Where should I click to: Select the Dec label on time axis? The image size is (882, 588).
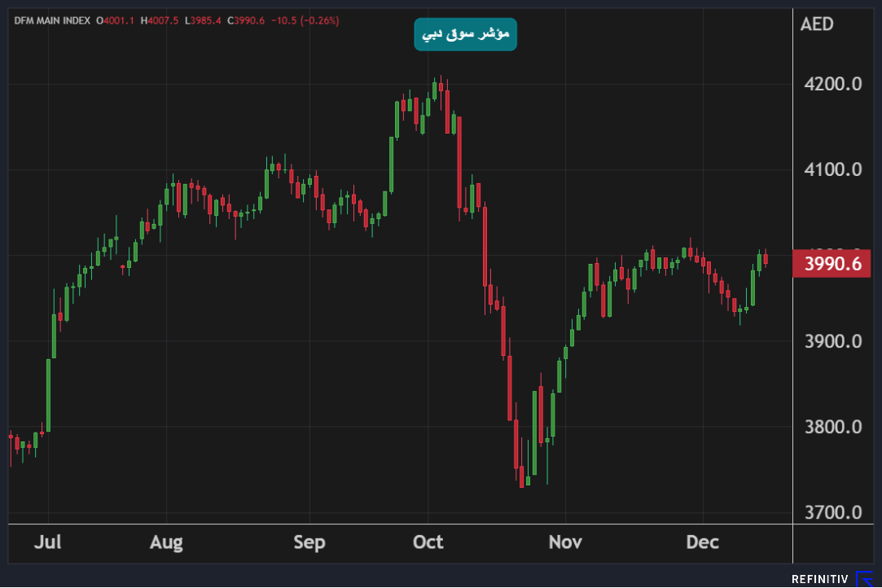tap(702, 542)
